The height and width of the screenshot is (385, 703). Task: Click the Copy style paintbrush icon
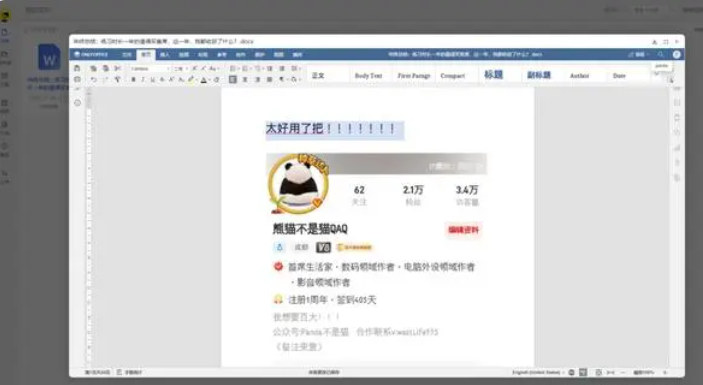(117, 79)
